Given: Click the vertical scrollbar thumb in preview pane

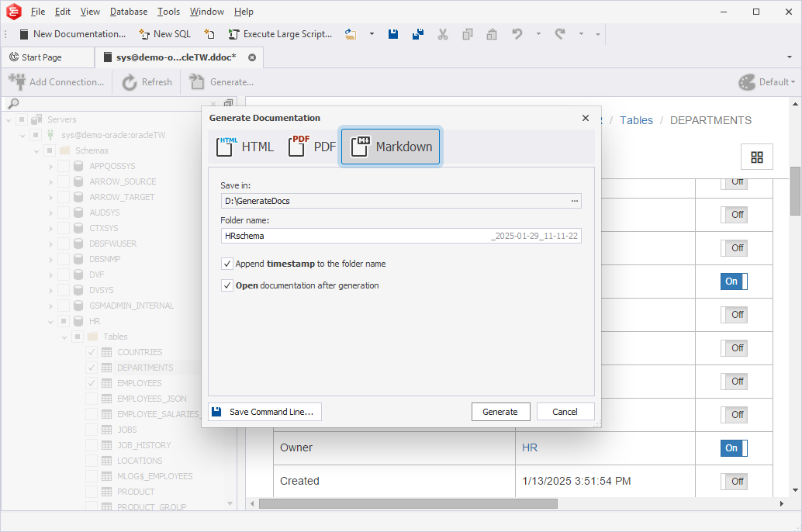Looking at the screenshot, I should point(795,192).
